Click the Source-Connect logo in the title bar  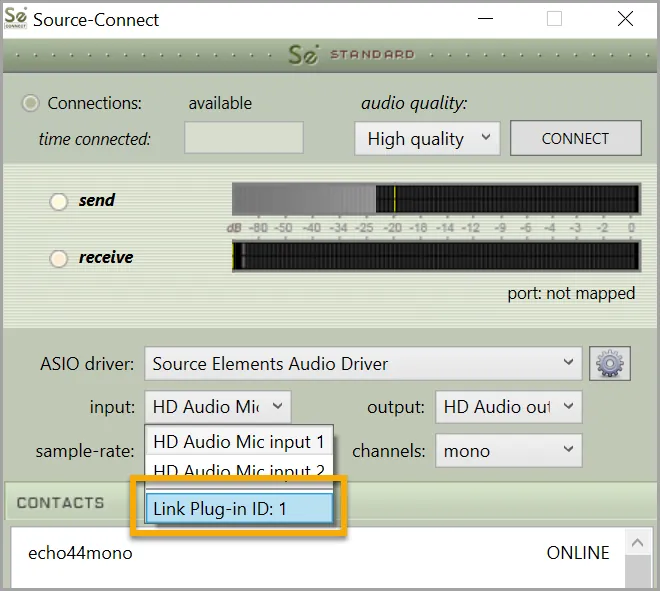coord(16,18)
